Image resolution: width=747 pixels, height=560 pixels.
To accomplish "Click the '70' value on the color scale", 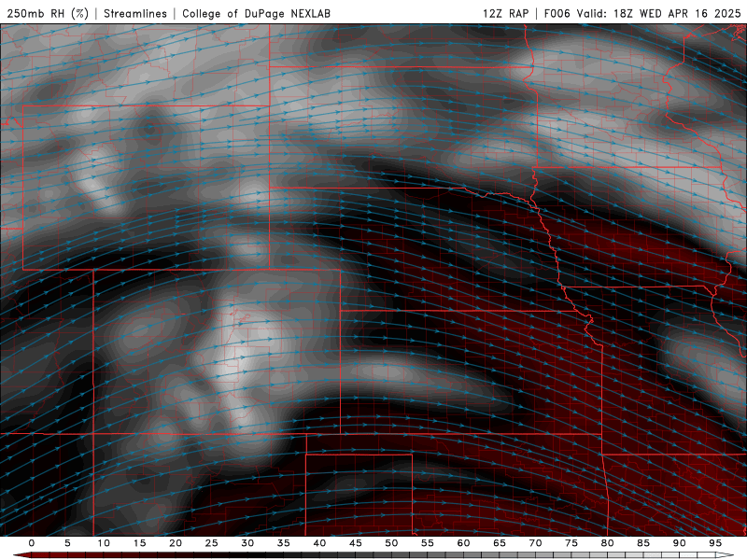I will click(535, 543).
